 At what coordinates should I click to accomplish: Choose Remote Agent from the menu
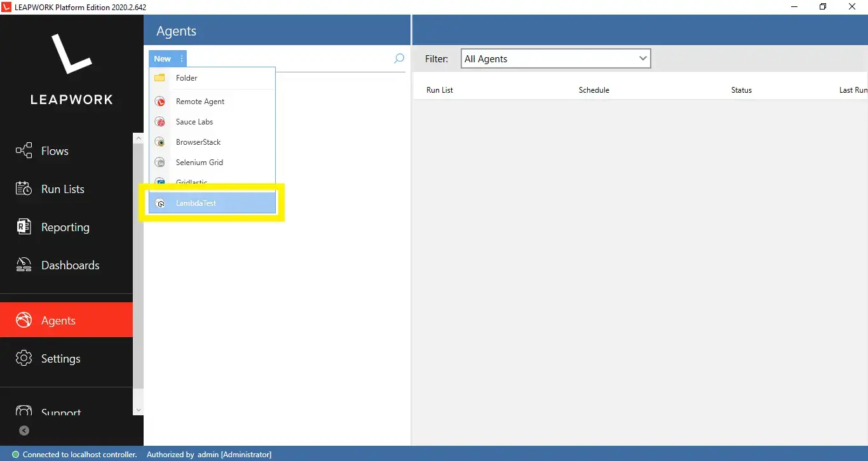tap(200, 101)
